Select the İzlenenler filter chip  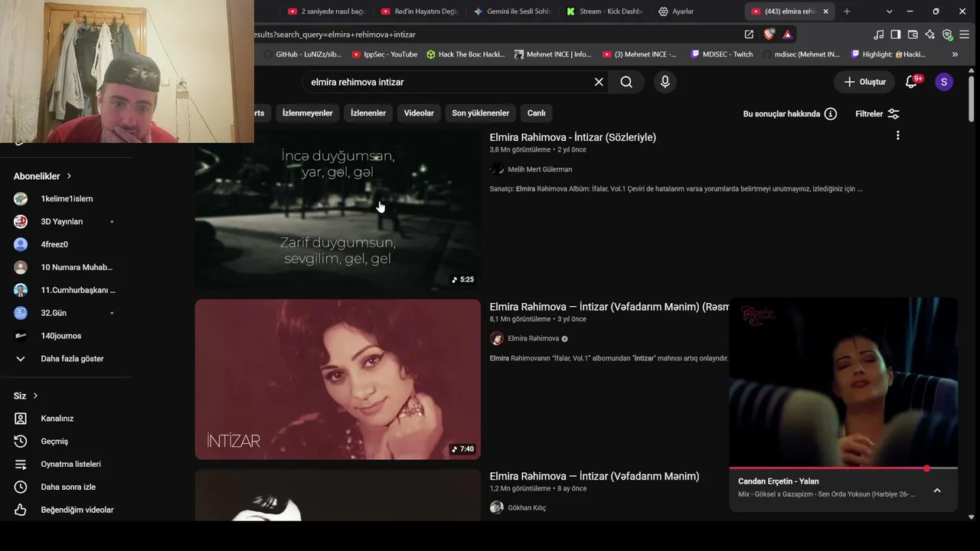click(368, 113)
